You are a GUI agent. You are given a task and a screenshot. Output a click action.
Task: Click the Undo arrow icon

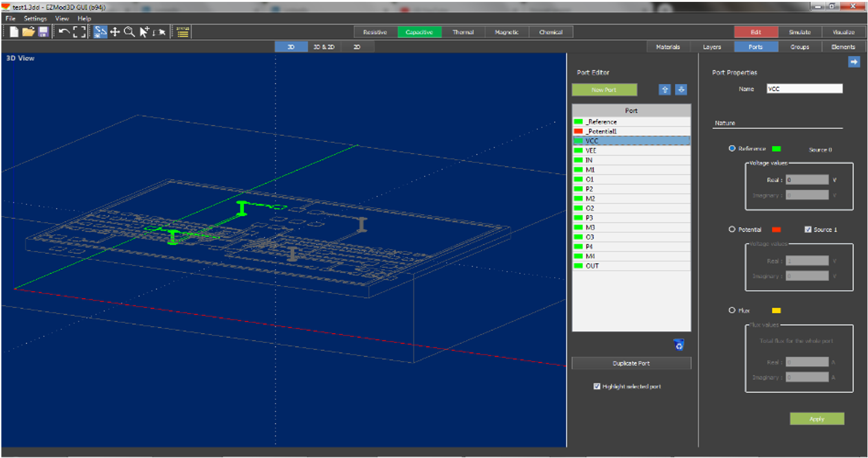tap(63, 31)
